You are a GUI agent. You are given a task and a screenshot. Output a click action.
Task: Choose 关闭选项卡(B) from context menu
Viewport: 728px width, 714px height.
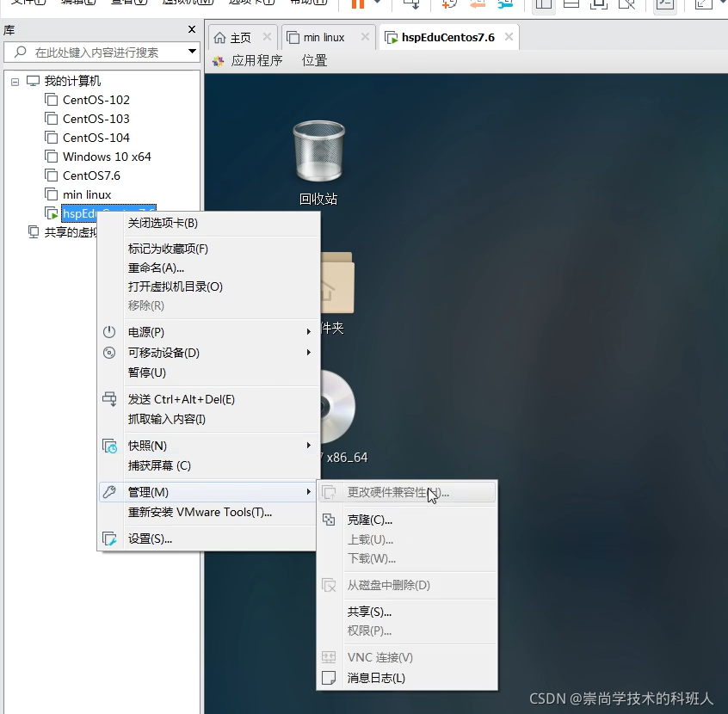[163, 224]
